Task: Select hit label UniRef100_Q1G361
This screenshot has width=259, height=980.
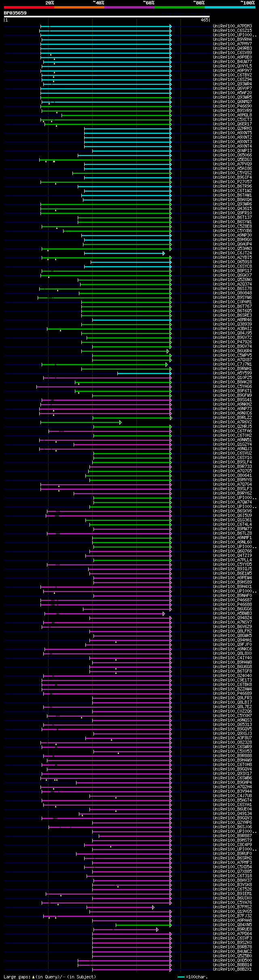Action: click(x=232, y=520)
